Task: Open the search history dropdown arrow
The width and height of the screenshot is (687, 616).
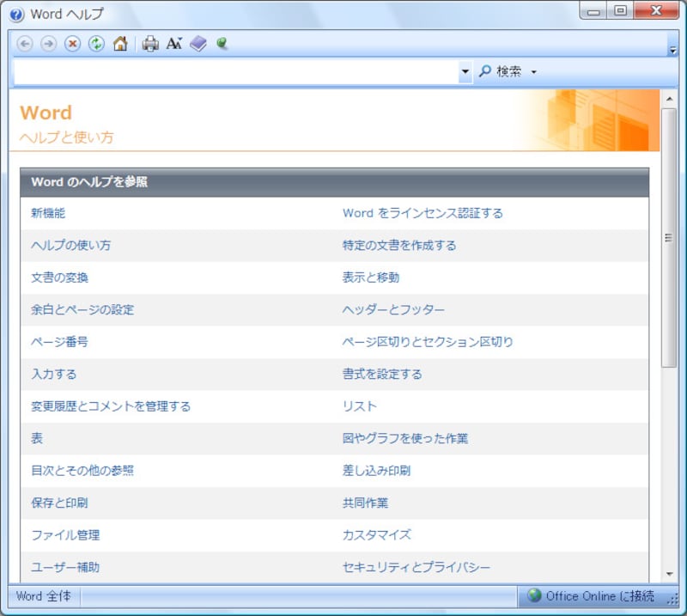Action: [465, 71]
